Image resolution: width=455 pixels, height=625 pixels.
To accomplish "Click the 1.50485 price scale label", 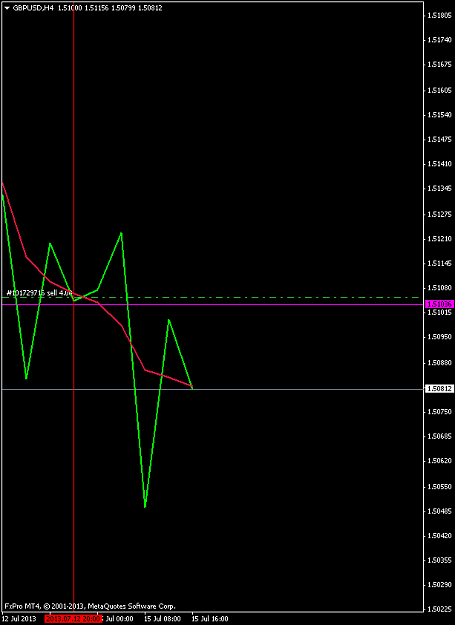I will (440, 511).
